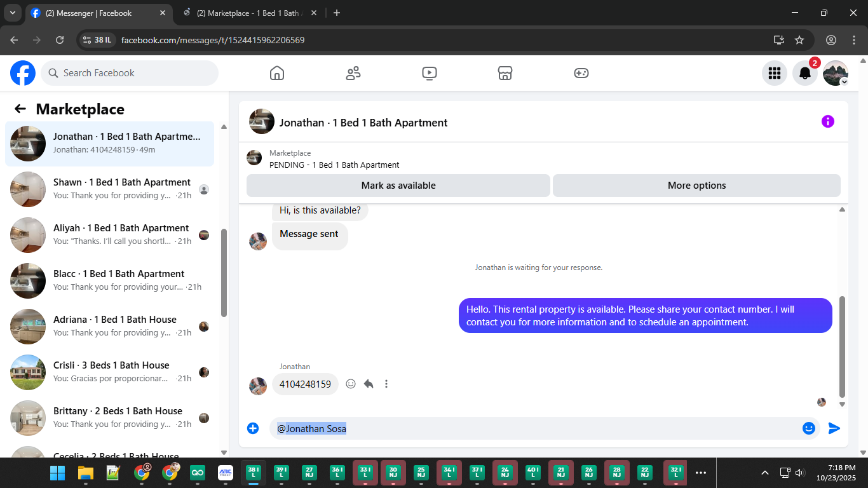Open the taskbar overflow three dots
Screen dimensions: 868x488
pyautogui.click(x=701, y=473)
